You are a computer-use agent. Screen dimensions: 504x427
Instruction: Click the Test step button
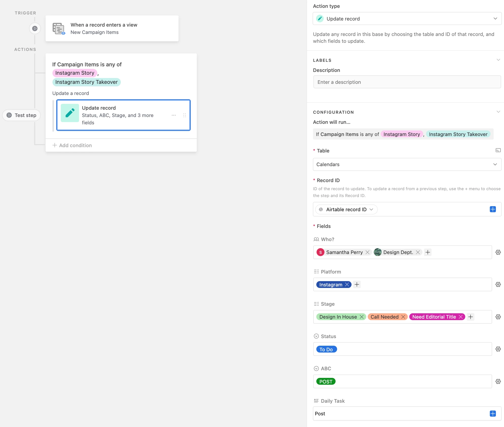[22, 115]
